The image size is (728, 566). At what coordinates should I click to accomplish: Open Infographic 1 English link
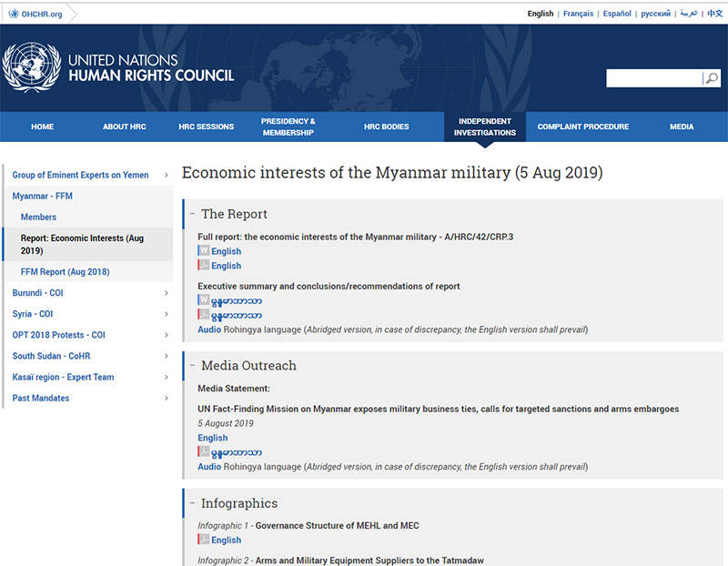tap(226, 540)
